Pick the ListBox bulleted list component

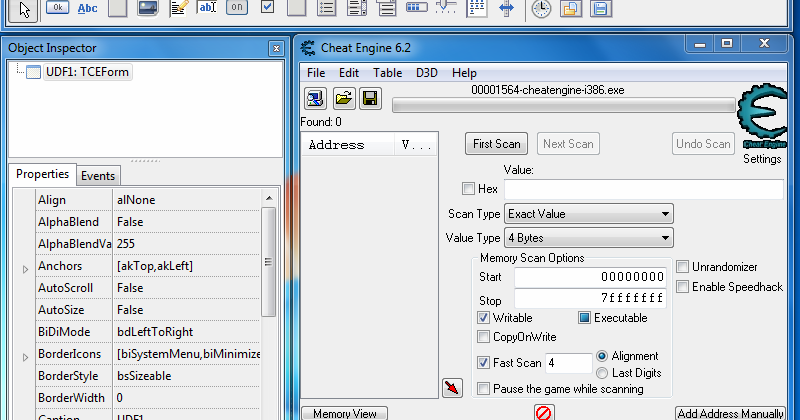[327, 8]
